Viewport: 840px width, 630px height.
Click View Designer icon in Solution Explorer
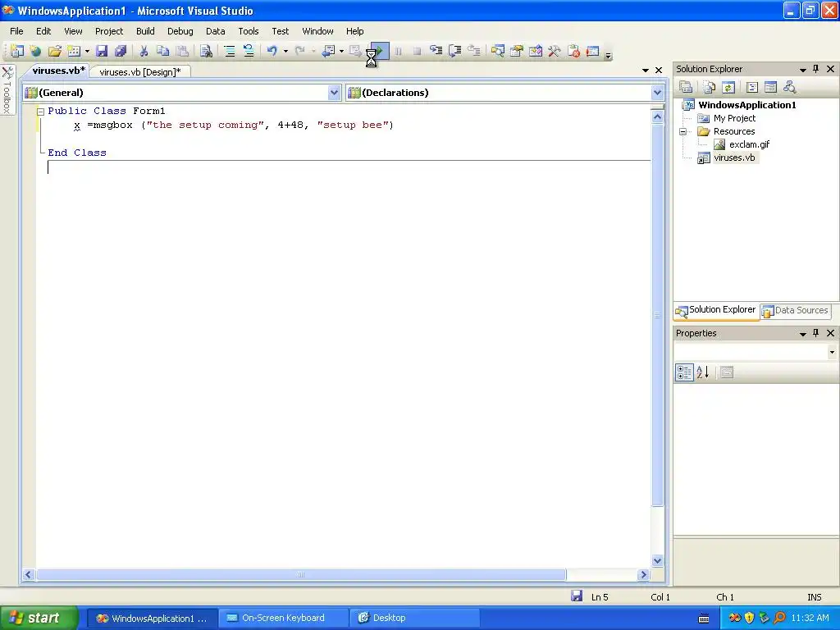(770, 87)
